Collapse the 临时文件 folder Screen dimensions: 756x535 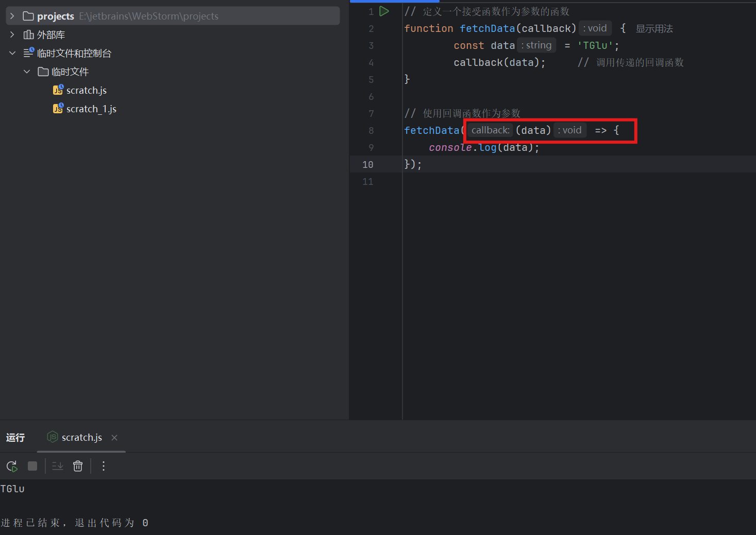coord(27,72)
